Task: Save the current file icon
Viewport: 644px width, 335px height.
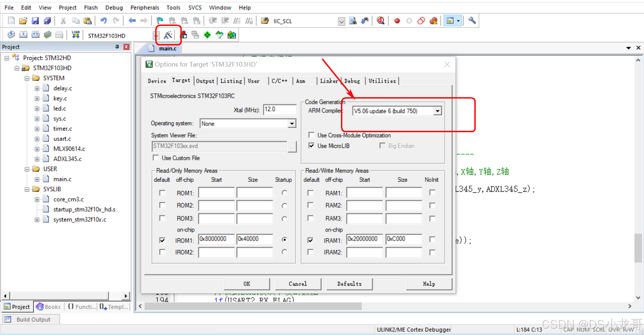Action: [35, 21]
